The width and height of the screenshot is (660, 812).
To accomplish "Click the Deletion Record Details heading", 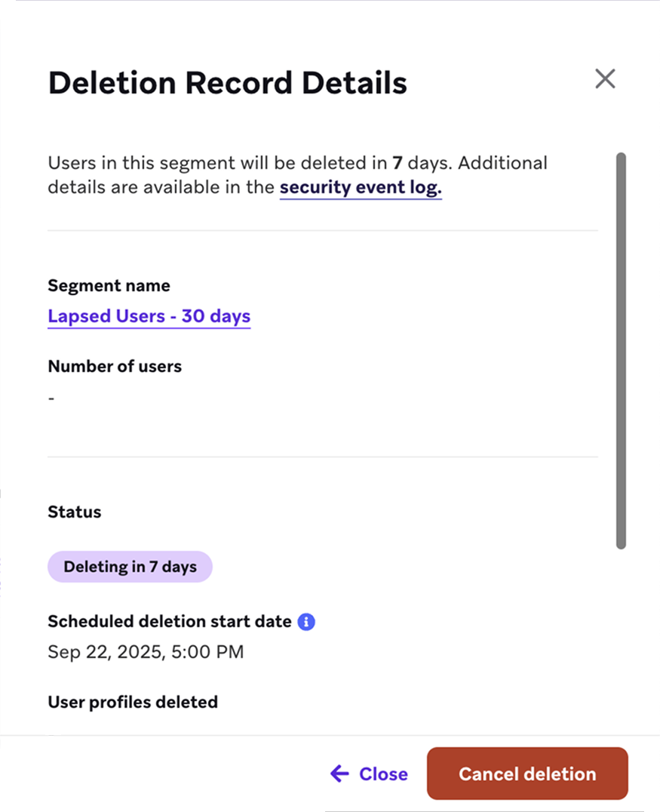I will pos(227,82).
